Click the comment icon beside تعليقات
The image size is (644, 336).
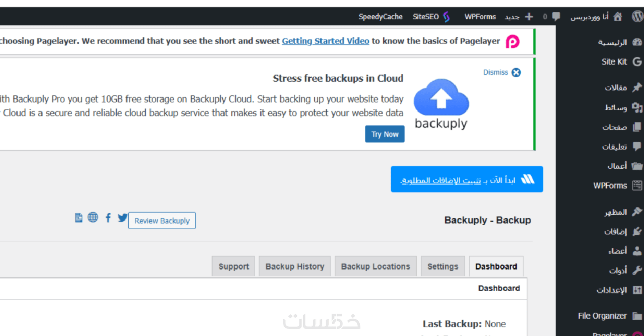click(637, 146)
